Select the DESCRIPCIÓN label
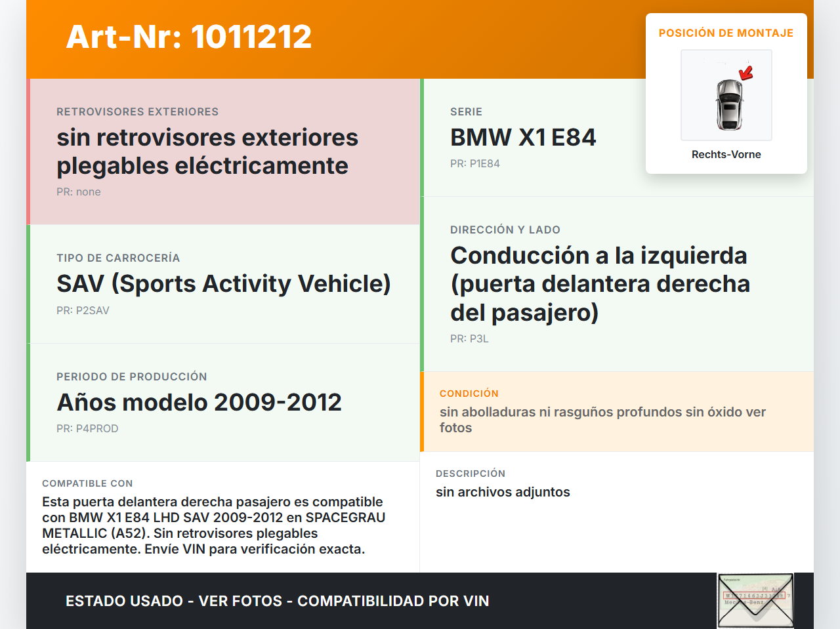Viewport: 840px width, 629px height. 471,474
